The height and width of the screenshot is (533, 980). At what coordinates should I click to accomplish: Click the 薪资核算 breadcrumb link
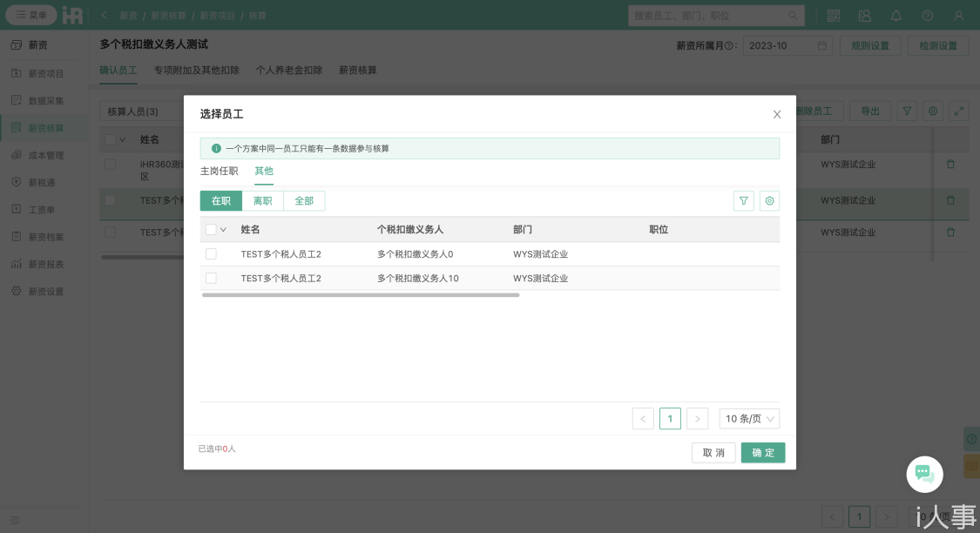[168, 16]
